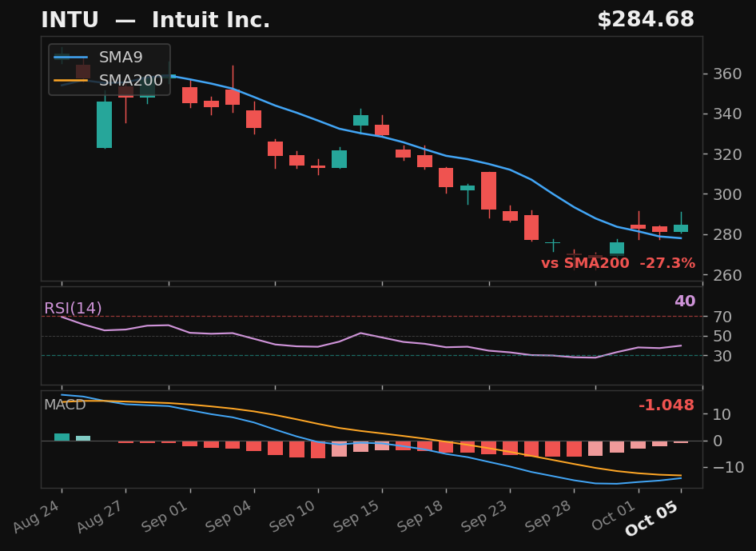The height and width of the screenshot is (551, 756).
Task: Click the INTU — Intuit Inc. title
Action: (x=155, y=20)
